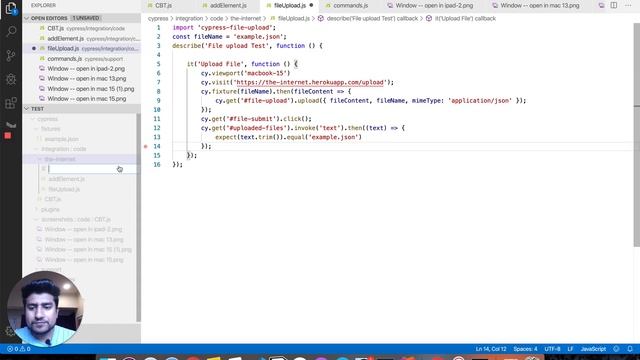Expand the plugins folder
Image resolution: width=640 pixels, height=360 pixels.
(x=36, y=209)
